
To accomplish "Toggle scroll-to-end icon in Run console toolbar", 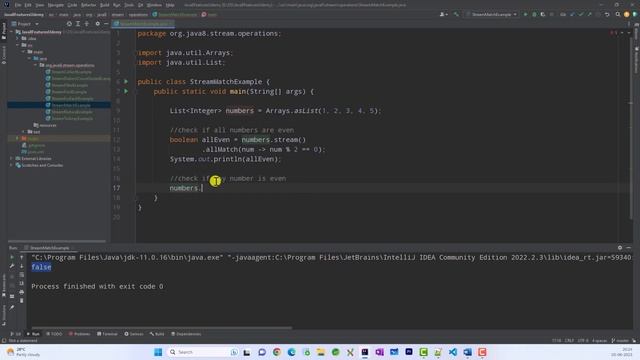I will tap(22, 283).
